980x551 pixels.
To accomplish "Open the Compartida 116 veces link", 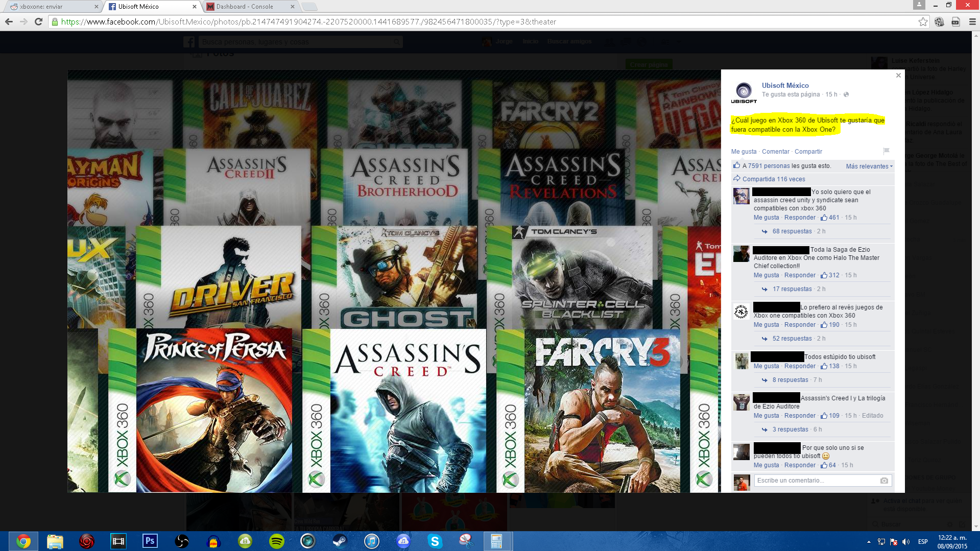I will pos(774,179).
